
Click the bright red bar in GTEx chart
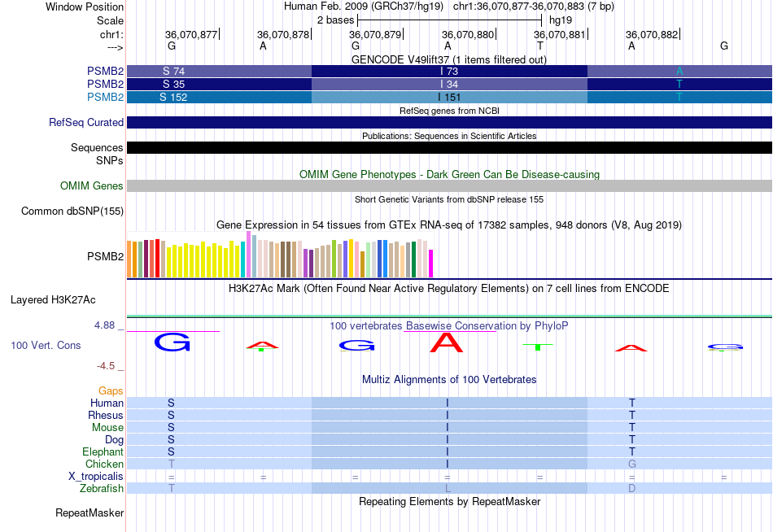tap(157, 259)
